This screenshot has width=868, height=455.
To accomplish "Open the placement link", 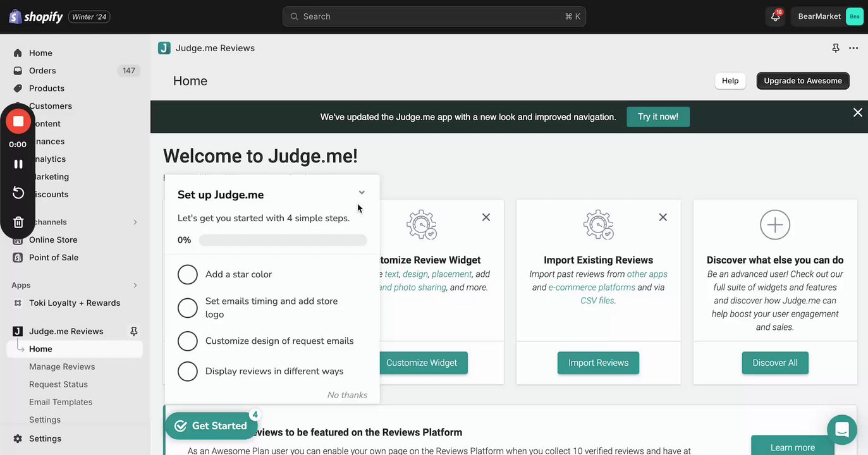I will click(x=451, y=274).
